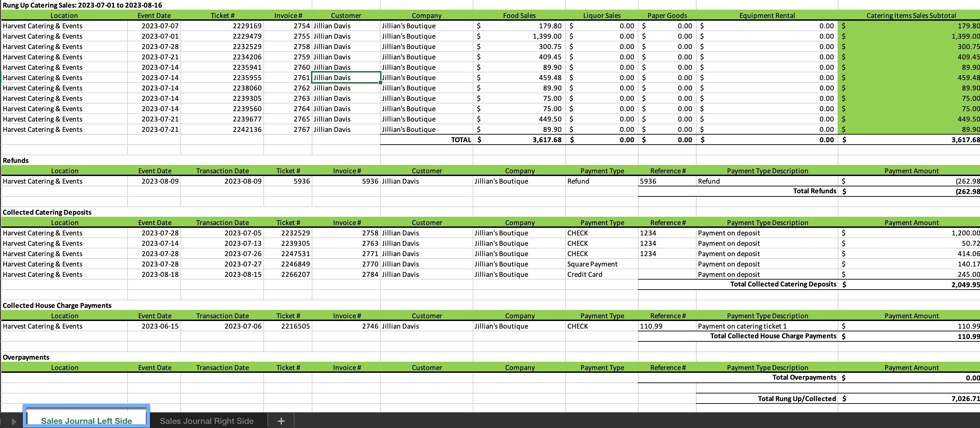Image resolution: width=980 pixels, height=428 pixels.
Task: Click Catering Items Sales Subtotal header
Action: click(x=911, y=16)
